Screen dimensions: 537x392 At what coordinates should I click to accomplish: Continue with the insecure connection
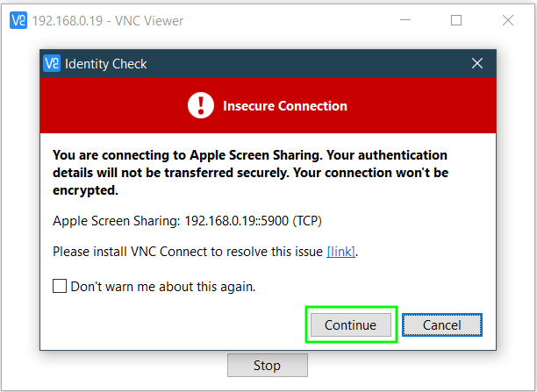(351, 324)
